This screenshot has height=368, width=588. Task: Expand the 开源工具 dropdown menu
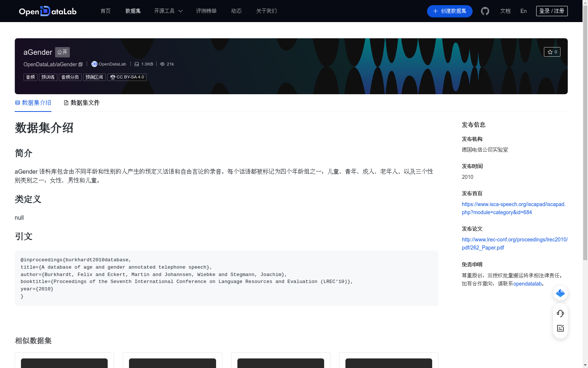pos(168,11)
